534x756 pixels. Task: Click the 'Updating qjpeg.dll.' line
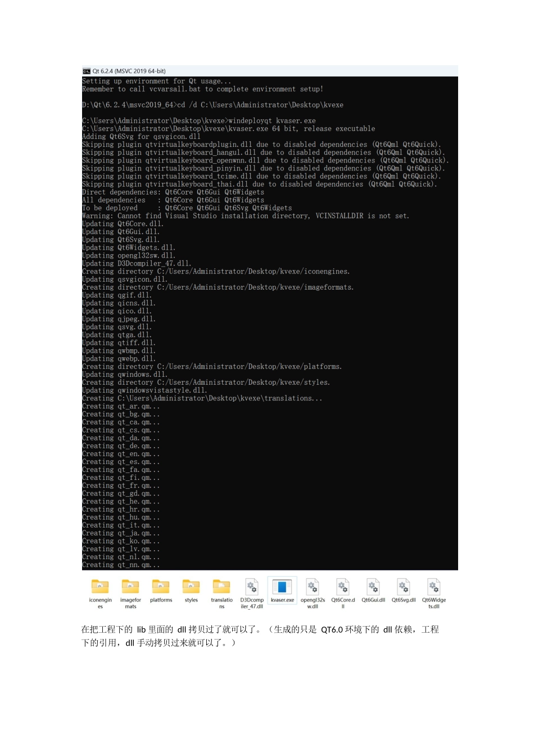click(119, 319)
